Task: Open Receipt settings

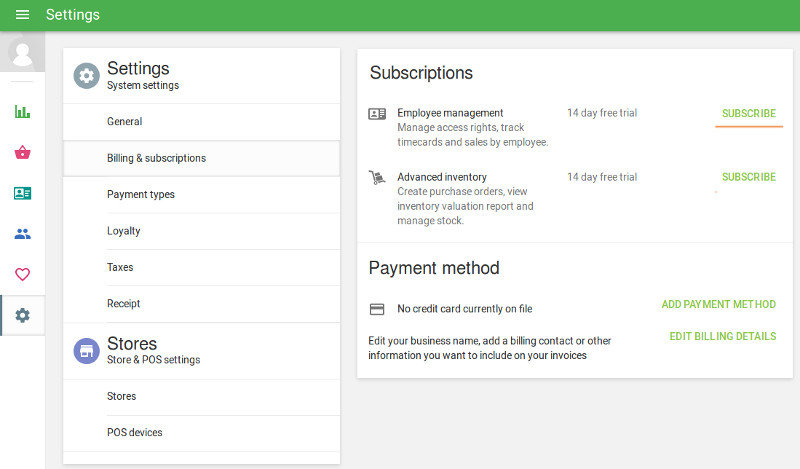Action: click(x=123, y=303)
